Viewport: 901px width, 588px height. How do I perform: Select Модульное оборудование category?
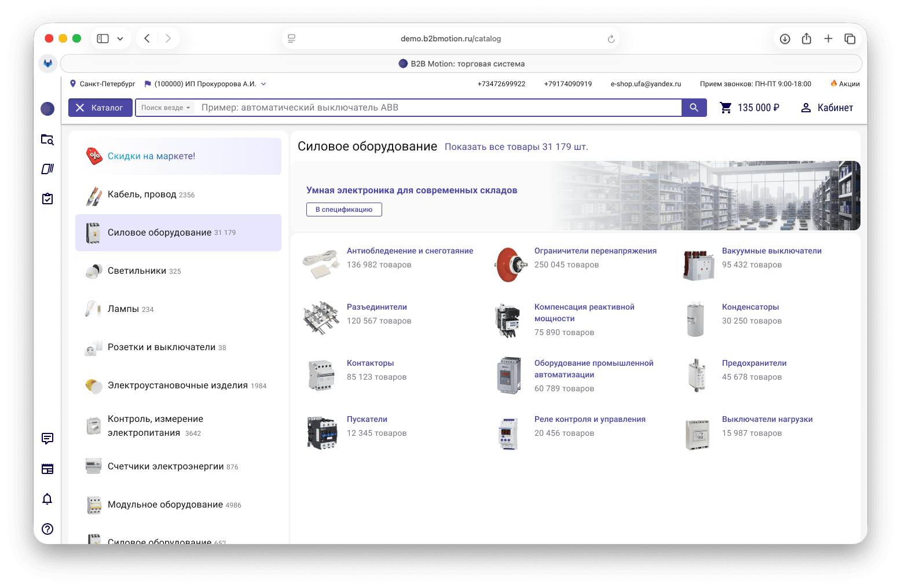178,505
